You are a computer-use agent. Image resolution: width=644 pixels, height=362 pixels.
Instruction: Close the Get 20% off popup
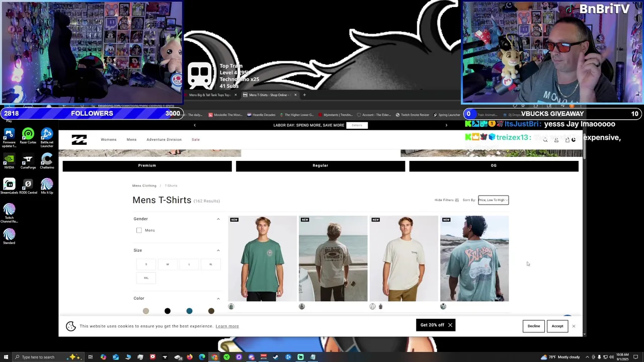(450, 325)
